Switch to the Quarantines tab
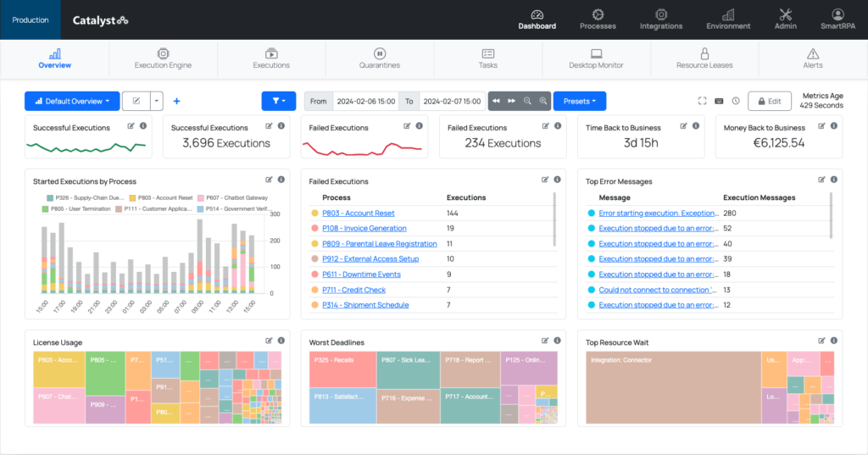868x455 pixels. coord(380,58)
